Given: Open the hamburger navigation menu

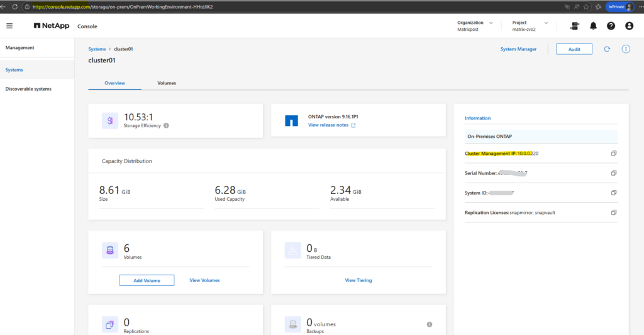Looking at the screenshot, I should click(9, 26).
